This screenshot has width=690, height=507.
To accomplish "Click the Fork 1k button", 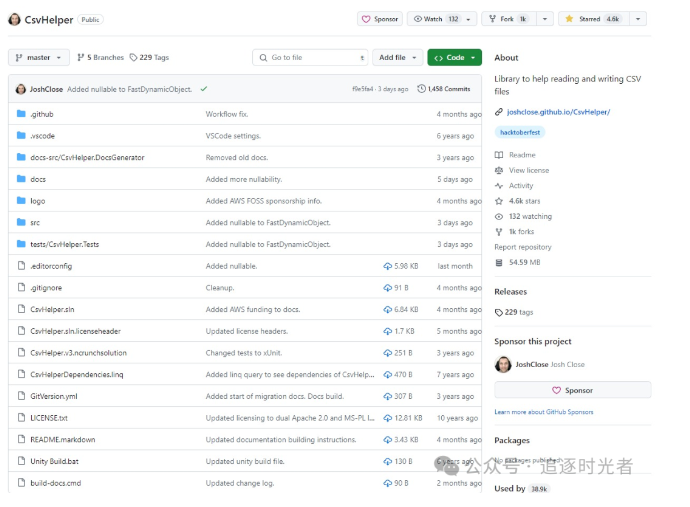I will [509, 19].
